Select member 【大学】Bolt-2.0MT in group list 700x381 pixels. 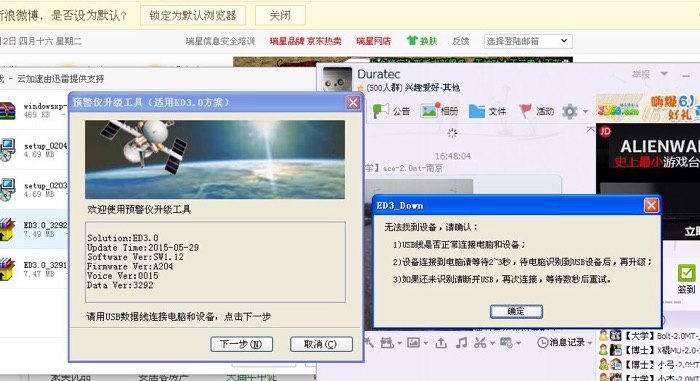(649, 335)
